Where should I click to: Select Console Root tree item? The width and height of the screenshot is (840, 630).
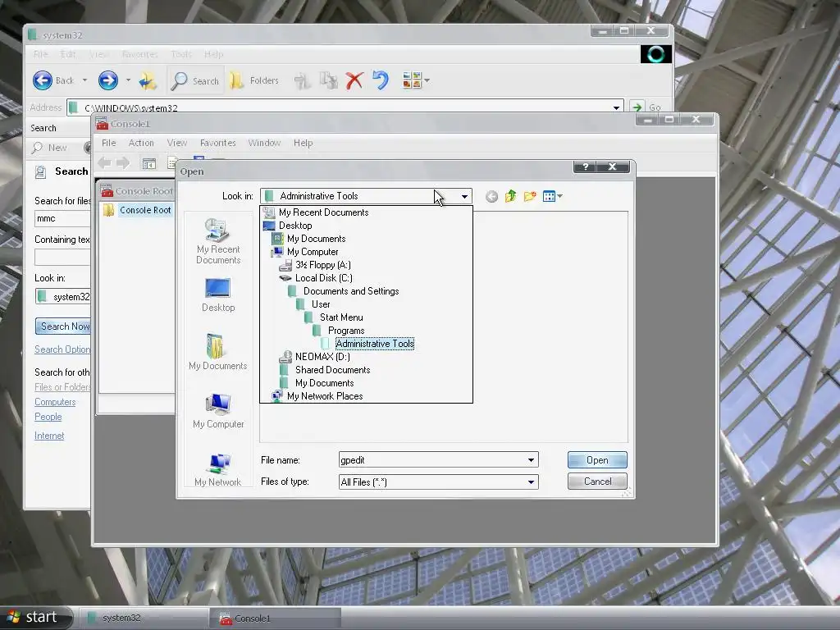pyautogui.click(x=145, y=211)
